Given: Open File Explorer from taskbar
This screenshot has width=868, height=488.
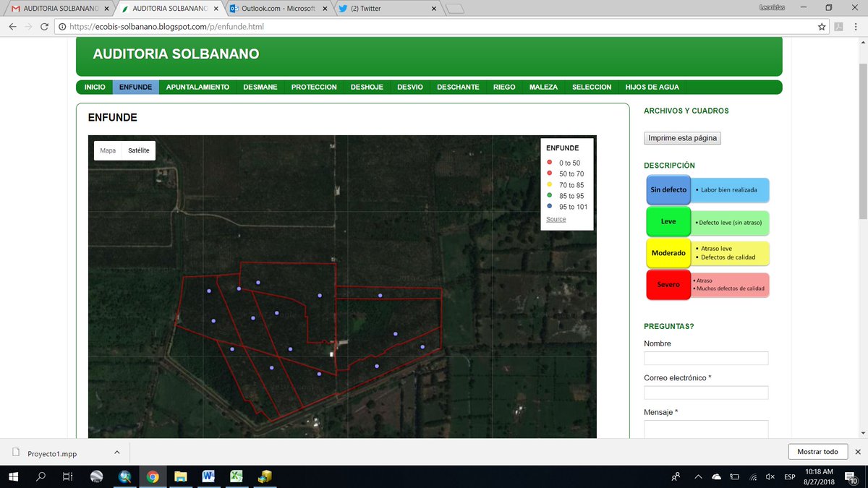Looking at the screenshot, I should pos(180,476).
